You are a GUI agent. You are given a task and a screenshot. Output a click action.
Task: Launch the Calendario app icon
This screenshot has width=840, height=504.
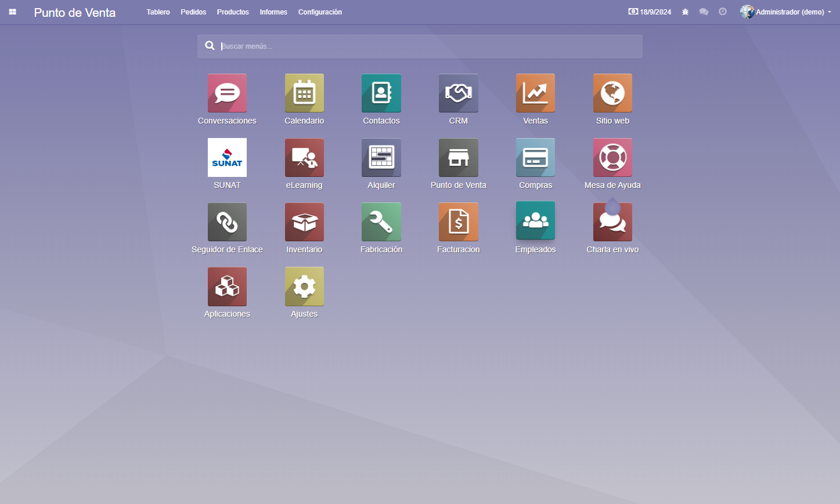(304, 93)
